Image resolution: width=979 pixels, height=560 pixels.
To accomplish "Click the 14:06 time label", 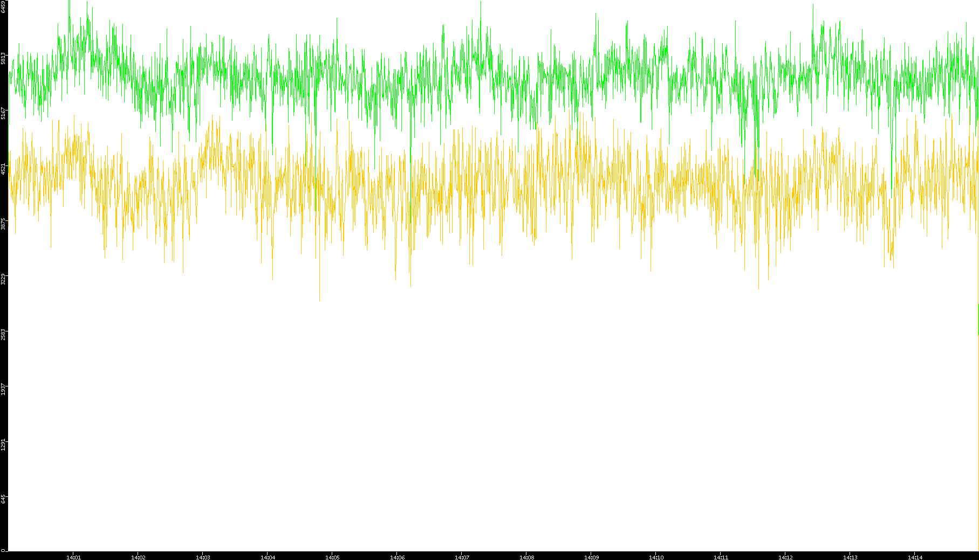I will tap(398, 557).
